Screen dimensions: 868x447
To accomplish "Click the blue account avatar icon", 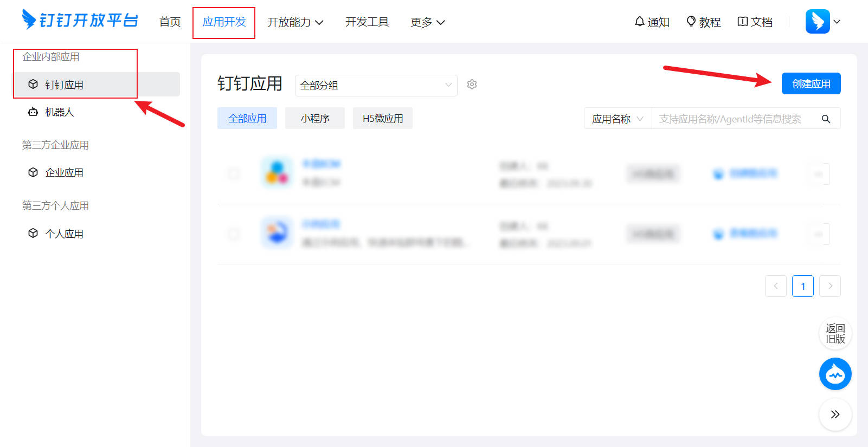I will click(818, 22).
